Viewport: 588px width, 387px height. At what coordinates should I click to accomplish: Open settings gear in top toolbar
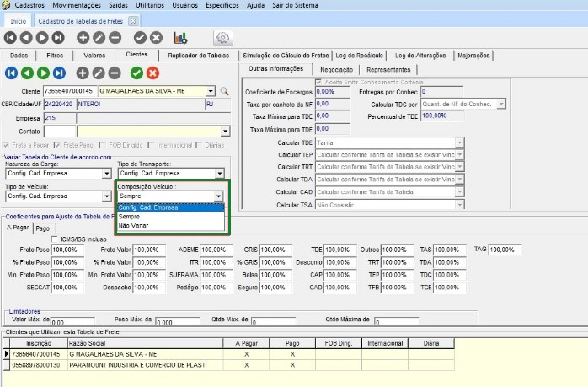(x=222, y=37)
